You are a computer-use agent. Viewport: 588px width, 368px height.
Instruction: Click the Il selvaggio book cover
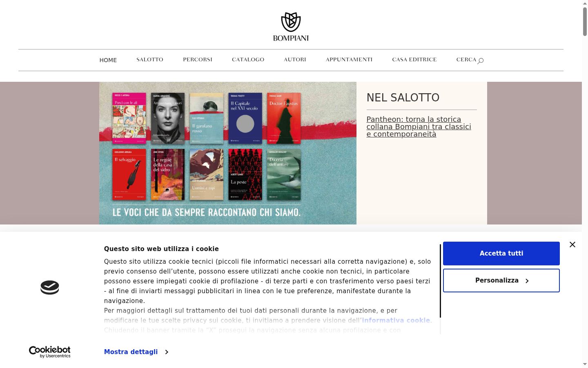[129, 175]
